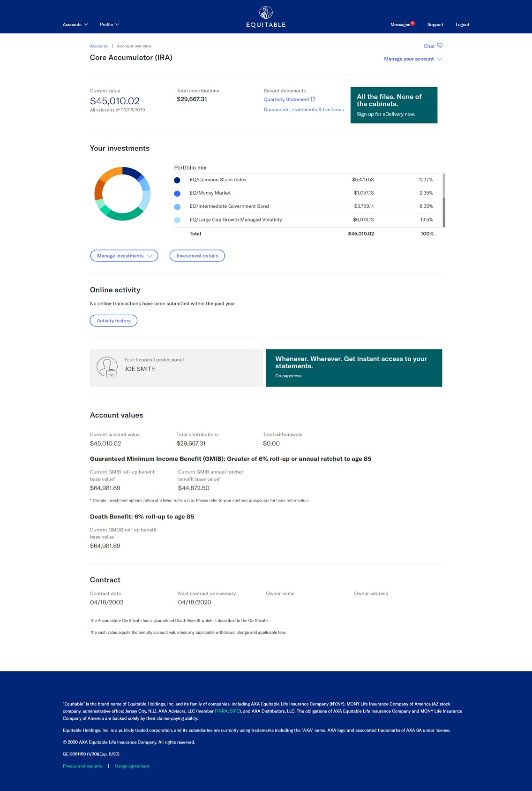The height and width of the screenshot is (791, 532).
Task: Click the Accounts breadcrumb link
Action: click(99, 46)
